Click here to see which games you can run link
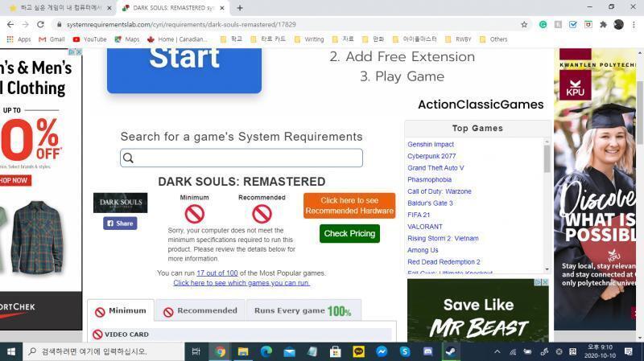 coord(242,283)
